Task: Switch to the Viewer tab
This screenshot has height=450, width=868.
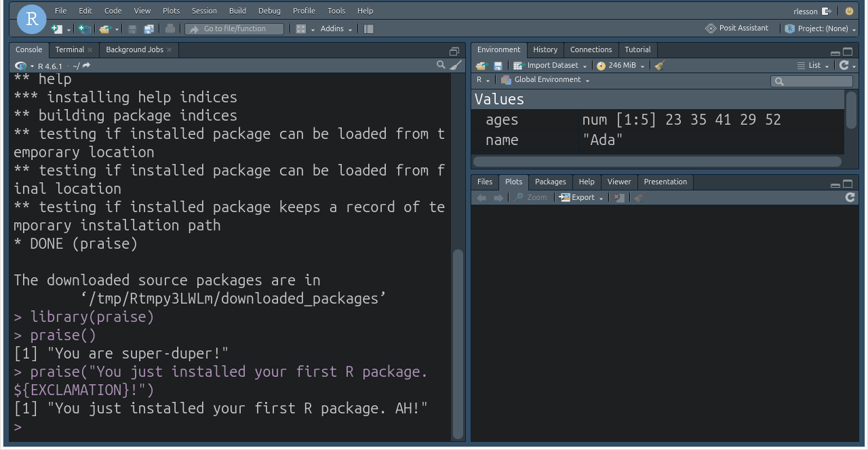Action: coord(619,182)
